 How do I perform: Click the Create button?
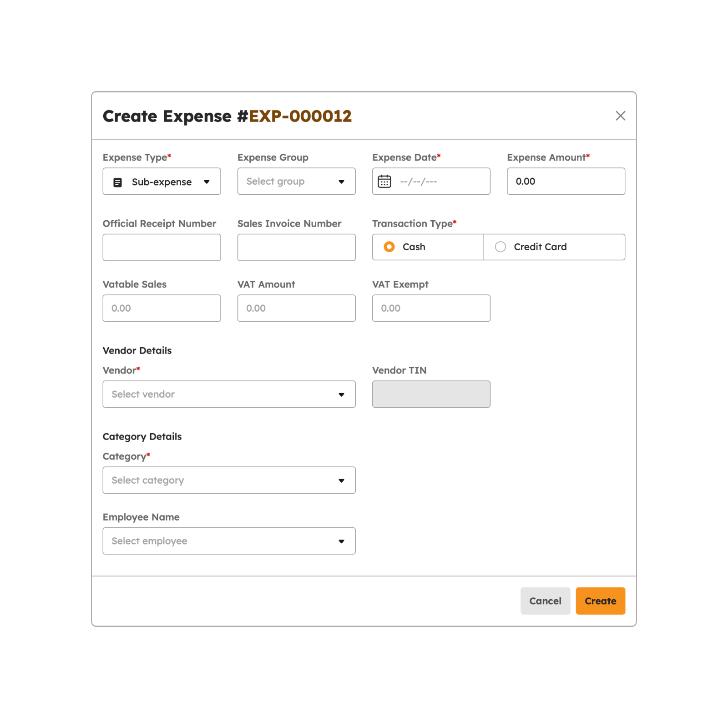pyautogui.click(x=600, y=601)
